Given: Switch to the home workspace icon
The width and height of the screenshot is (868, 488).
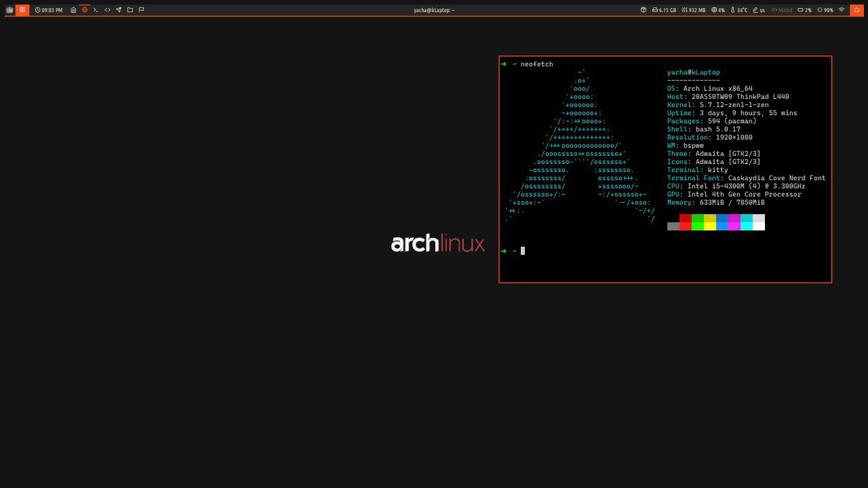Looking at the screenshot, I should pos(73,10).
